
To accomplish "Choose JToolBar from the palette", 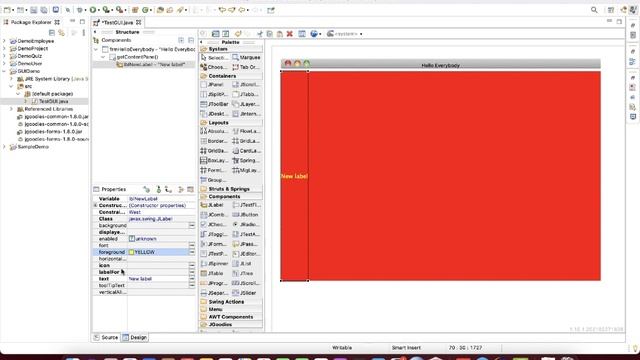I will point(215,104).
